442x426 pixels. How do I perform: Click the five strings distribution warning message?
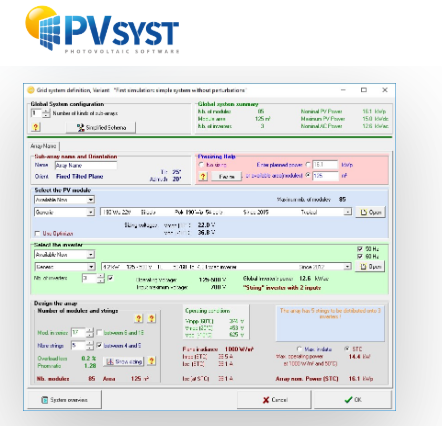[330, 313]
